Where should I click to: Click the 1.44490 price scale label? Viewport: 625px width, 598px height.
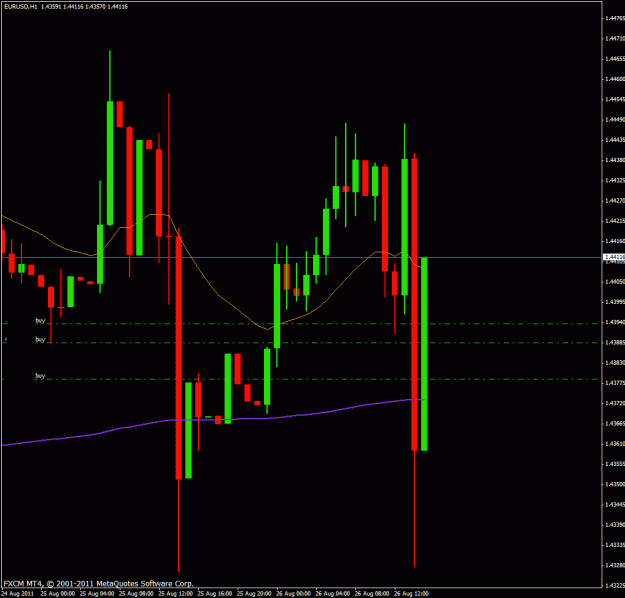pos(615,120)
